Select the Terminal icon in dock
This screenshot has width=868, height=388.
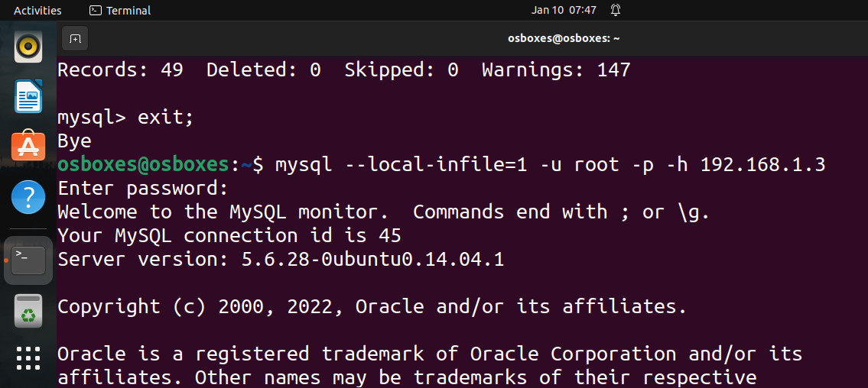pos(28,260)
